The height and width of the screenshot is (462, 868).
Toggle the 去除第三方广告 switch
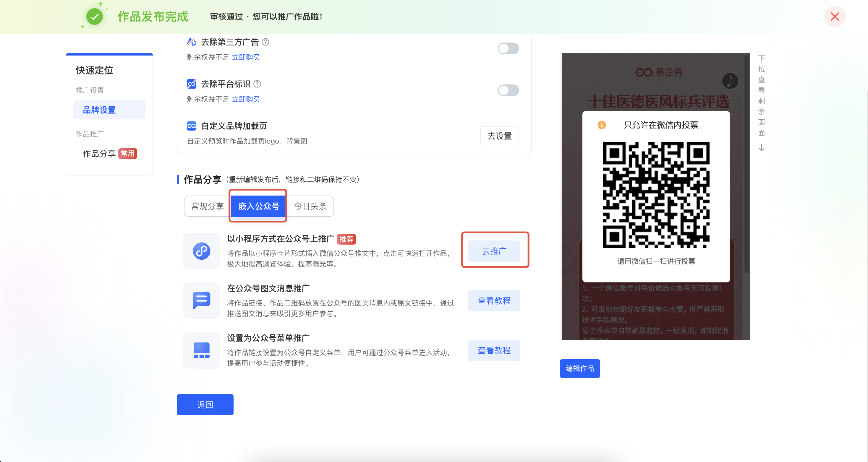point(508,48)
